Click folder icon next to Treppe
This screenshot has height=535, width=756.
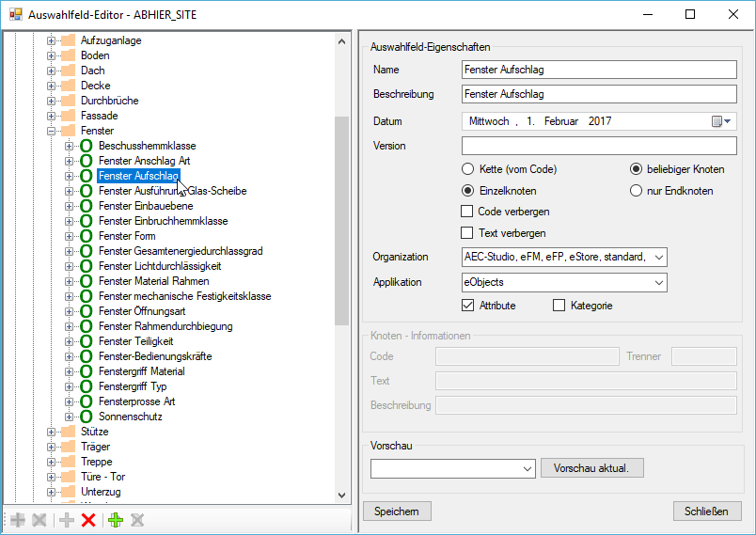(x=68, y=462)
